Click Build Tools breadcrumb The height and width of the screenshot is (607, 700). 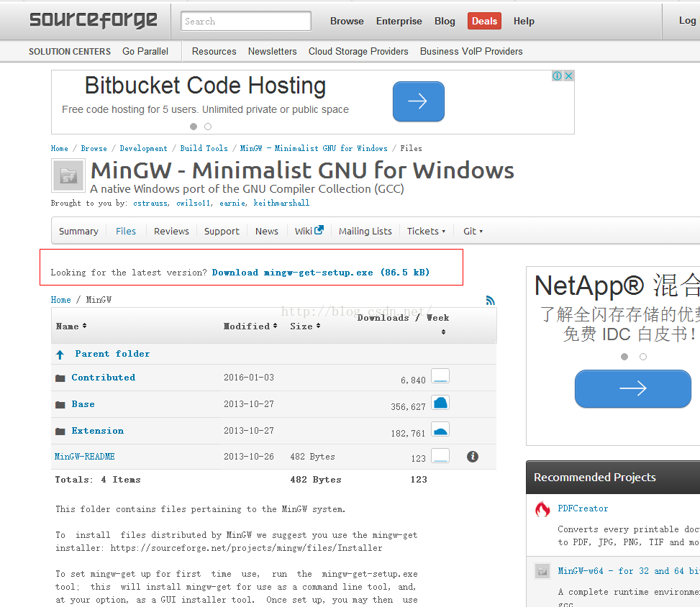(204, 148)
